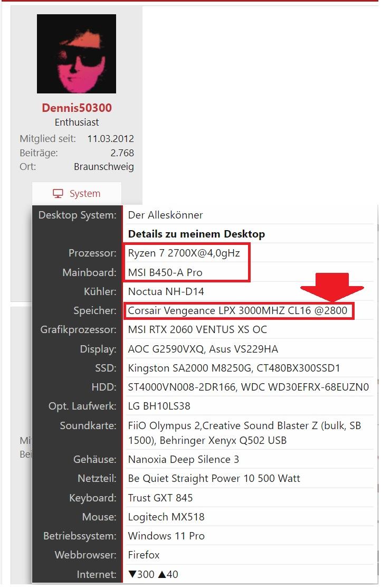Click the 'Mitglied seit:' label
This screenshot has width=381, height=588.
point(47,139)
